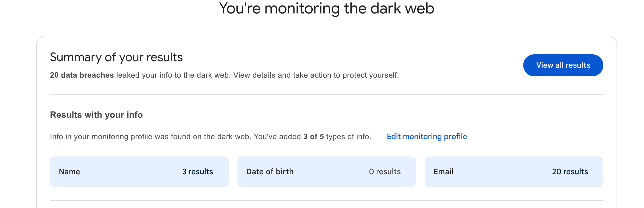Select the "3 results" count for Name
Viewport: 644px width, 208px height.
pyautogui.click(x=198, y=172)
